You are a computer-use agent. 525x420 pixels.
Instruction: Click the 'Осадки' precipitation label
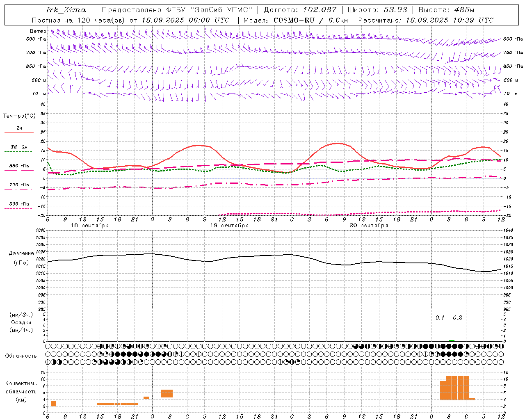[x=21, y=322]
